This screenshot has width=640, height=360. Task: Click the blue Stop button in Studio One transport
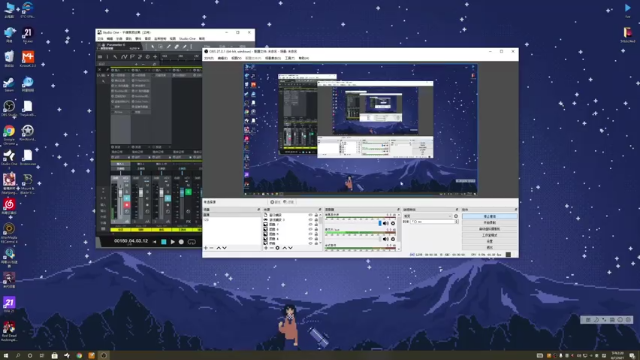coord(164,242)
